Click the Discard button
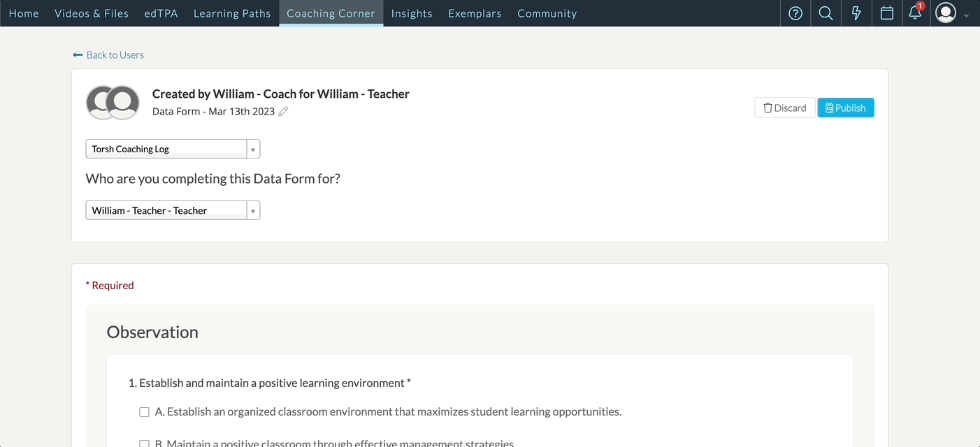The image size is (980, 447). 784,108
